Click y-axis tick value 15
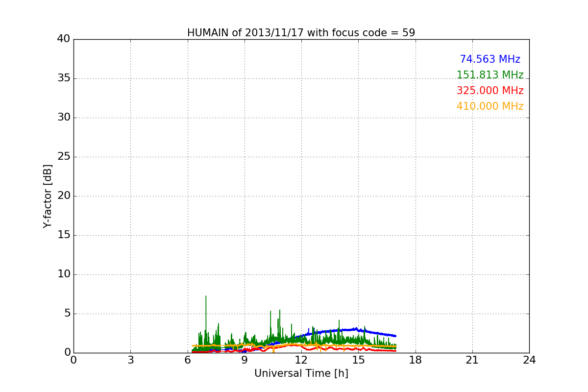Screen dimensions: 588x392 (64, 235)
